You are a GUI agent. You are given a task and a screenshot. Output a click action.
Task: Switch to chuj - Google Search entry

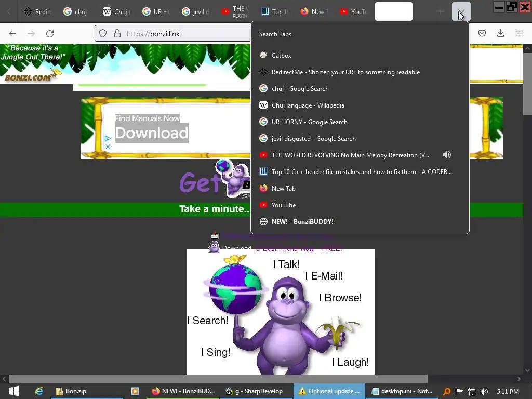(x=360, y=88)
